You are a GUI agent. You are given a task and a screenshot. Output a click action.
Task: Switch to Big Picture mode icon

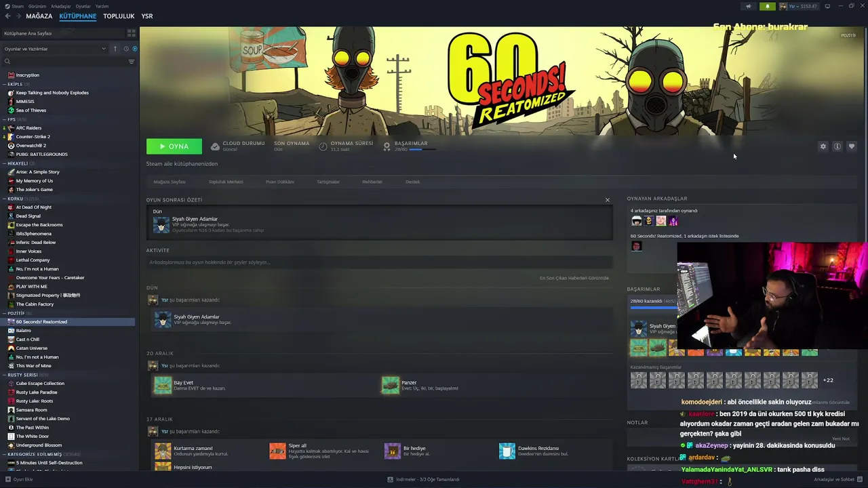tap(827, 6)
